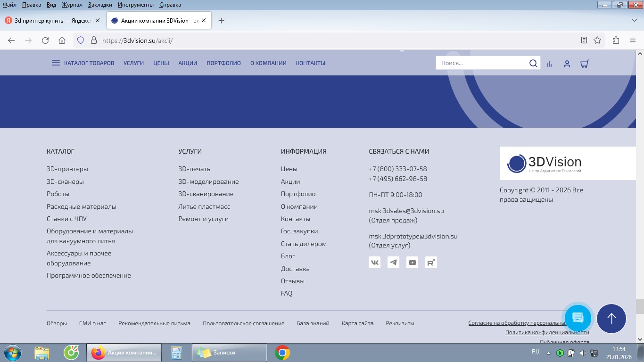Image resolution: width=644 pixels, height=362 pixels.
Task: Open the list-all-tabs dropdown arrow
Action: [x=634, y=20]
